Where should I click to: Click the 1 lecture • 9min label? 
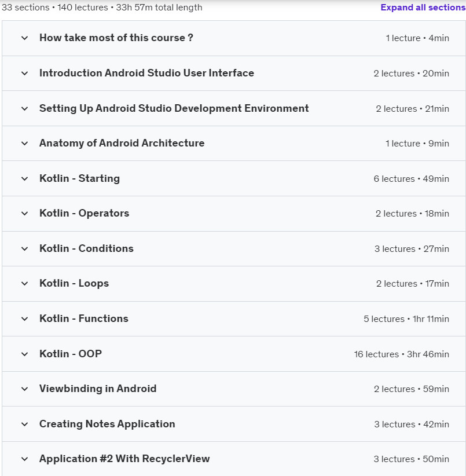(417, 144)
